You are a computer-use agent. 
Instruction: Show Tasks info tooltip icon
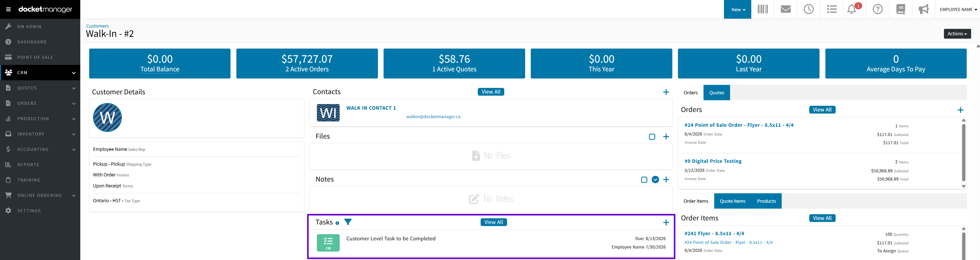pyautogui.click(x=337, y=223)
